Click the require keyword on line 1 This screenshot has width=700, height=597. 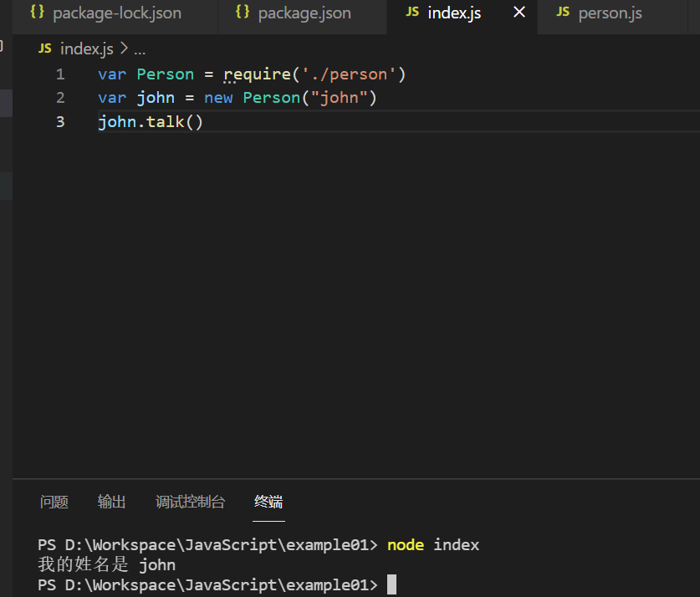click(x=257, y=74)
